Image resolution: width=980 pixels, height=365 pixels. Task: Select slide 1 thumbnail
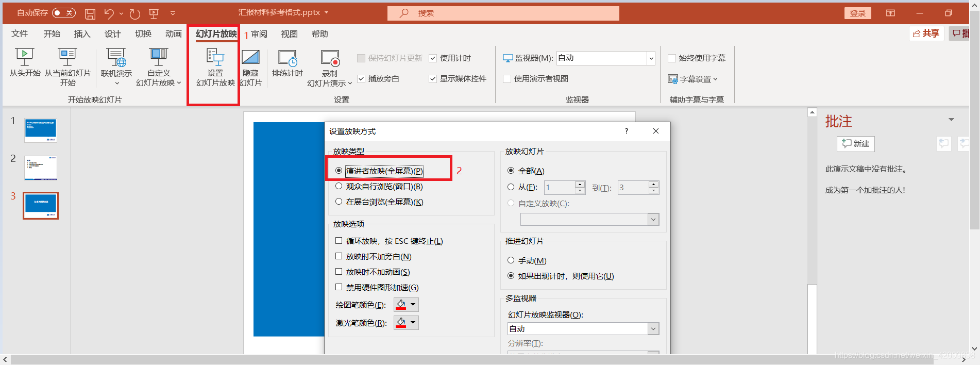tap(41, 130)
